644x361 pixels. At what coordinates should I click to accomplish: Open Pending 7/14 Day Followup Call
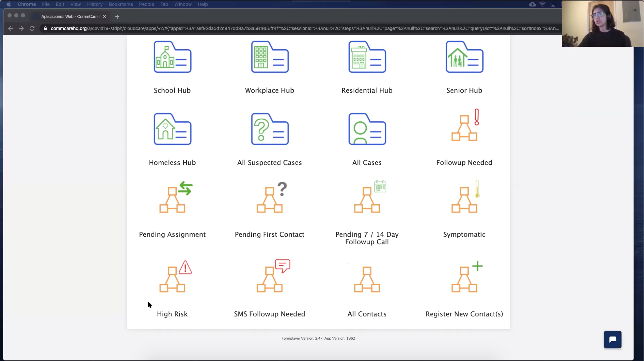coord(367,213)
